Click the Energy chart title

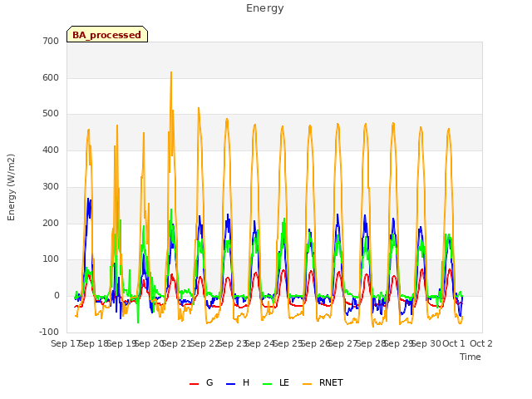coord(265,8)
